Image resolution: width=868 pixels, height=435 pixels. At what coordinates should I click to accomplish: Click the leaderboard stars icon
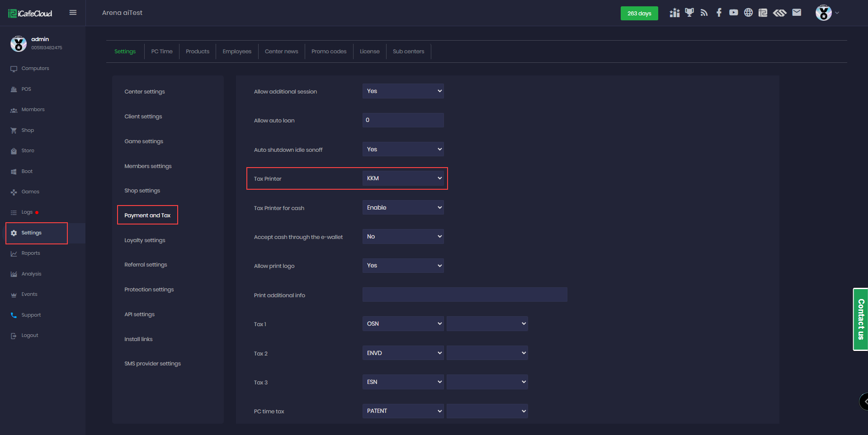coord(675,13)
